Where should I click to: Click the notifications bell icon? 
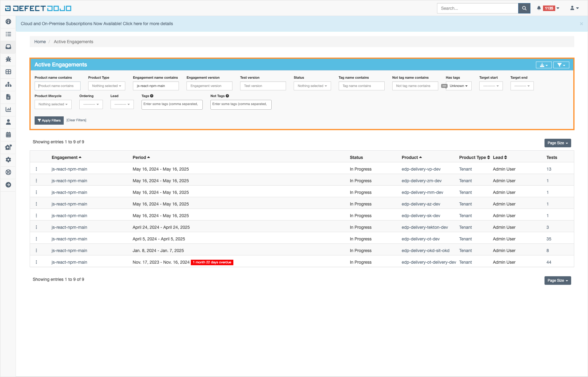(539, 8)
